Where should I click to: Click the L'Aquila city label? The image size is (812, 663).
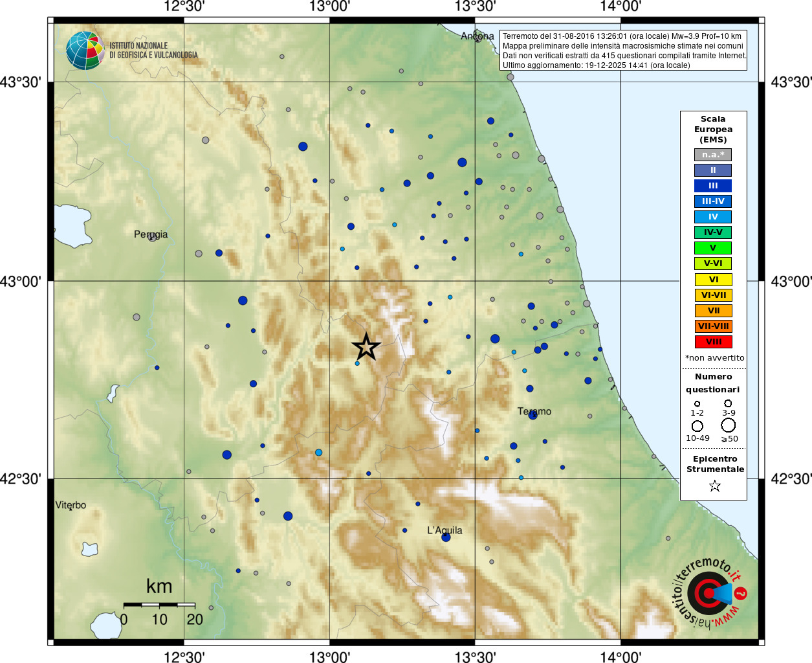(x=444, y=530)
